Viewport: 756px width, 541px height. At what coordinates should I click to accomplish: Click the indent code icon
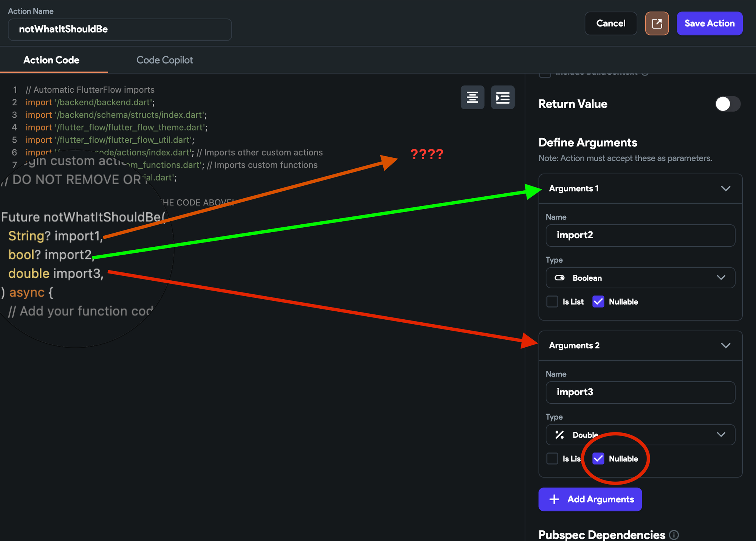pos(503,98)
